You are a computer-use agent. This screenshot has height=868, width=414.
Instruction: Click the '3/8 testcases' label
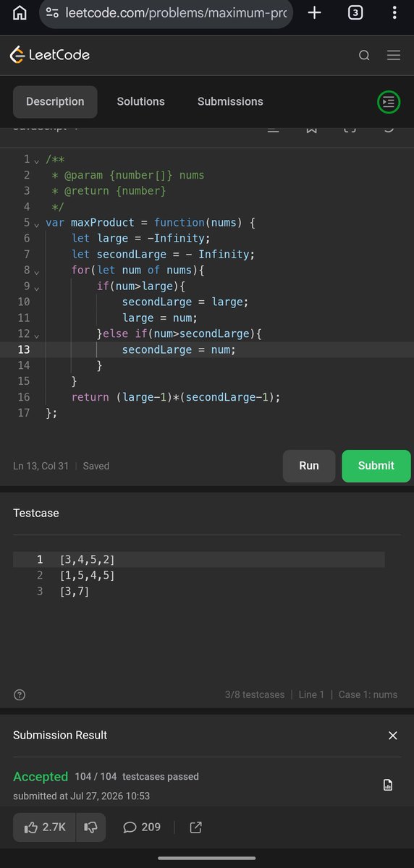[x=255, y=694]
